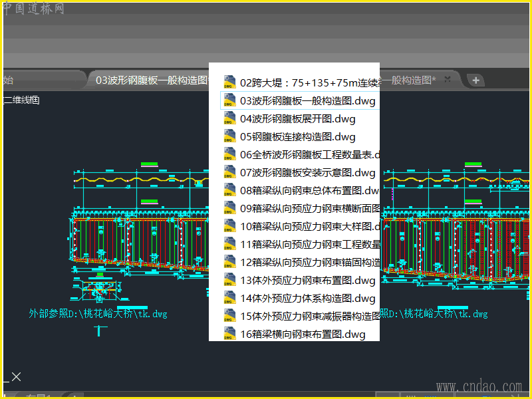This screenshot has height=399, width=532.
Task: Click the 外部参照D:\桃花峪大桥\tk.dwg text at left
Action: pyautogui.click(x=98, y=313)
